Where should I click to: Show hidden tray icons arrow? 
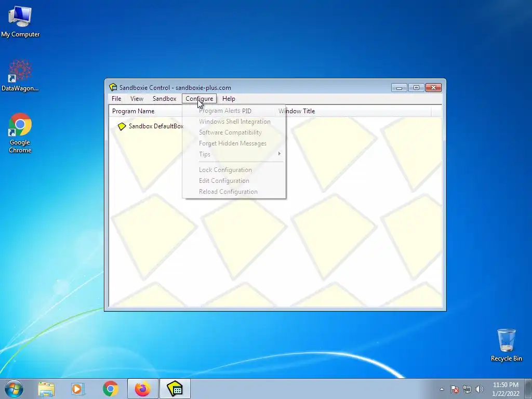point(442,389)
